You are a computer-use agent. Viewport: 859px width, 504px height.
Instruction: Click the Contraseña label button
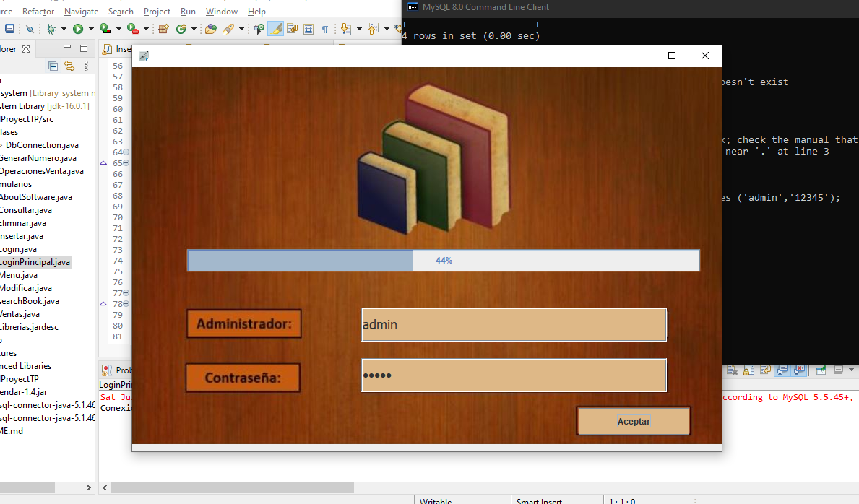(243, 378)
